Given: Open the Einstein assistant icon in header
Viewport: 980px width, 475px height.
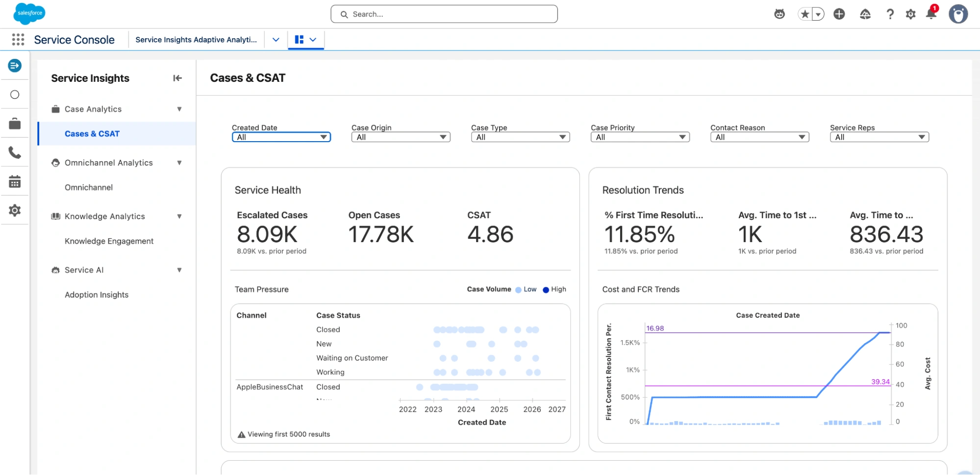Looking at the screenshot, I should (x=779, y=14).
